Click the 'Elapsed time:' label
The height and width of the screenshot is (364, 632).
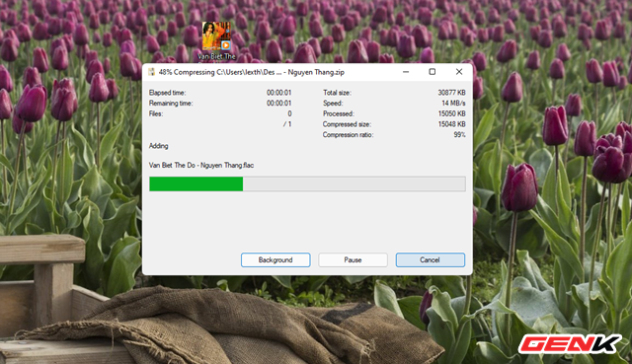pyautogui.click(x=167, y=93)
